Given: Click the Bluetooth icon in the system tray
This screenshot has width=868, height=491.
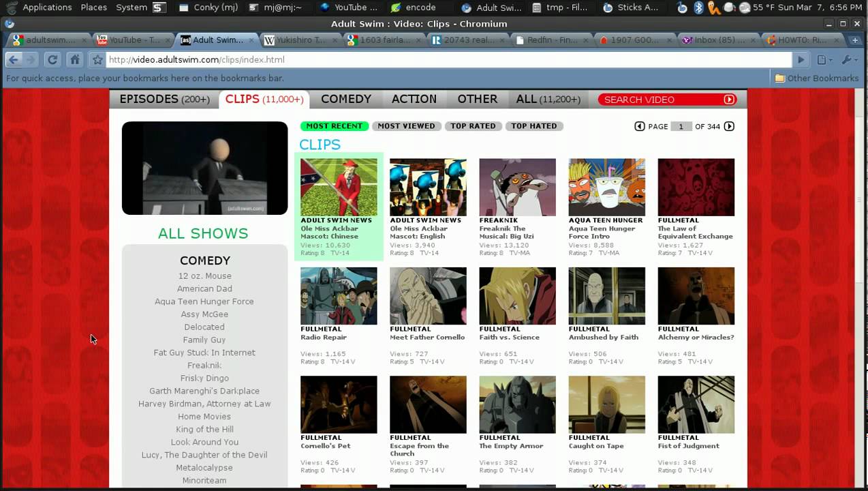Looking at the screenshot, I should click(x=698, y=8).
